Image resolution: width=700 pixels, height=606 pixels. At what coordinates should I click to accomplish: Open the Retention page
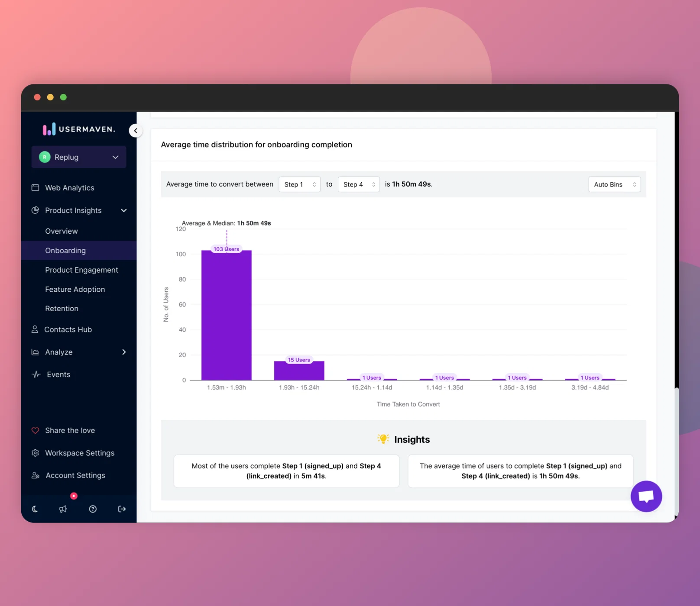62,309
